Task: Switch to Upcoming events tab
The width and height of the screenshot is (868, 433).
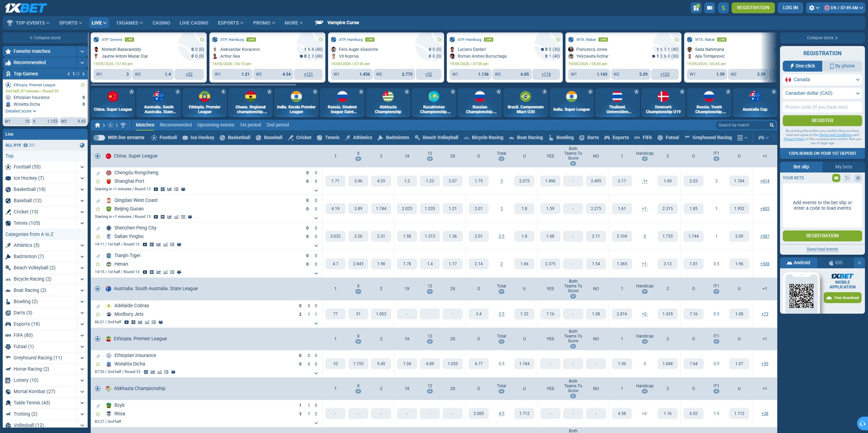Action: coord(216,125)
